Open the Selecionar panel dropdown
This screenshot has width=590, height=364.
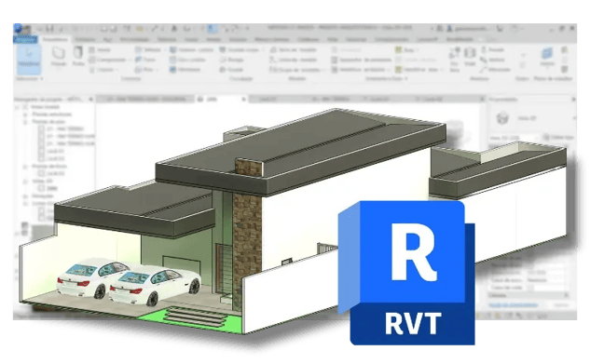(30, 79)
